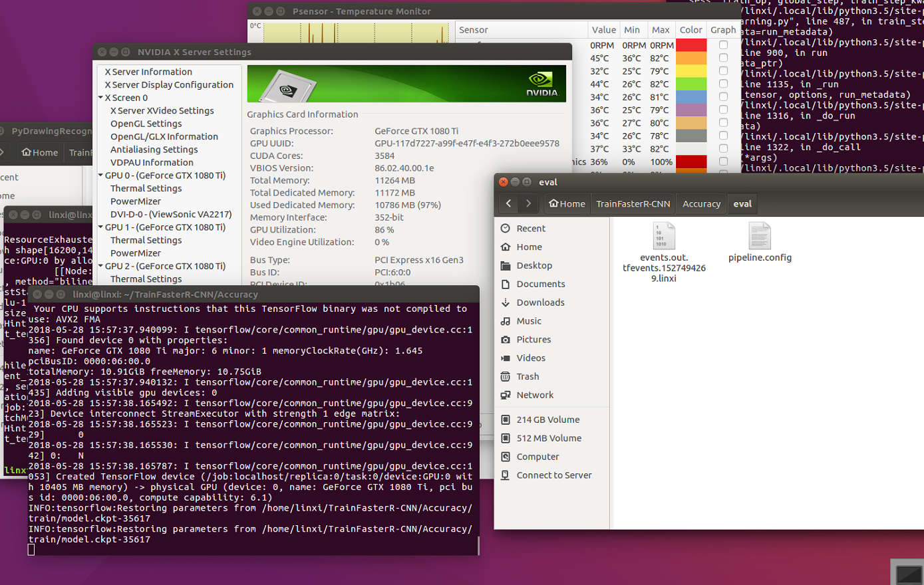Viewport: 924px width, 585px height.
Task: Click the Sensor column header in Psensor
Action: 522,30
